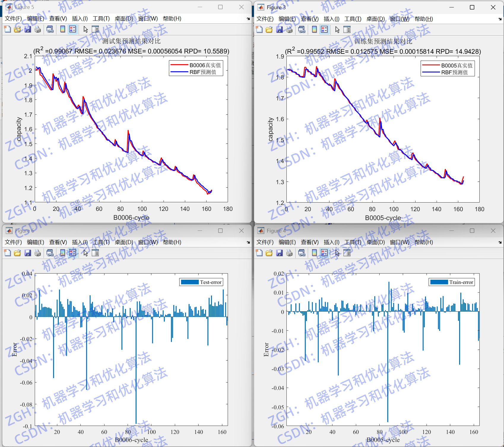This screenshot has width=504, height=447.
Task: Open file icon in Figure 6 toolbar
Action: (18, 253)
